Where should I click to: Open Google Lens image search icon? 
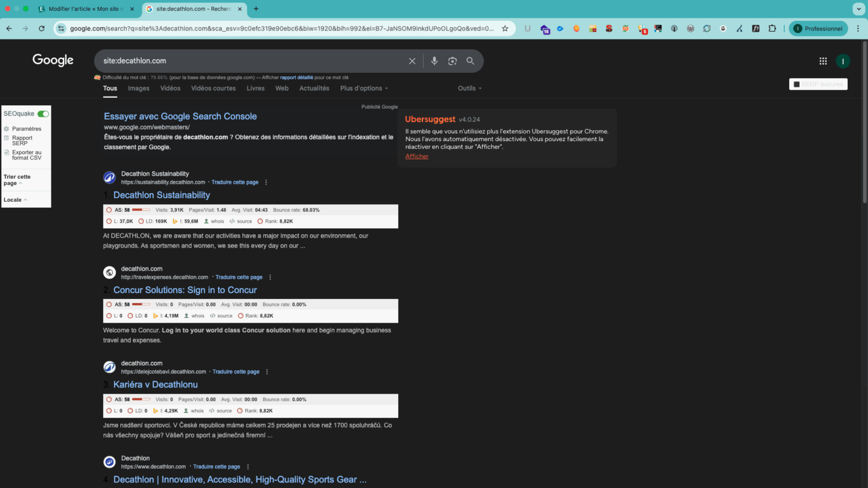(453, 61)
